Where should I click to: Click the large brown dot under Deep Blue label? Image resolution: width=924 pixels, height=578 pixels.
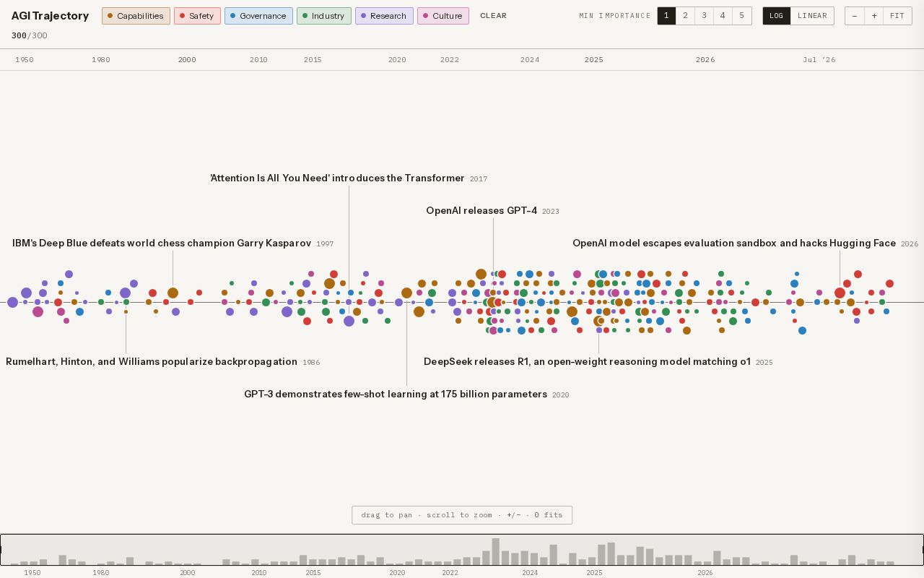tap(173, 293)
